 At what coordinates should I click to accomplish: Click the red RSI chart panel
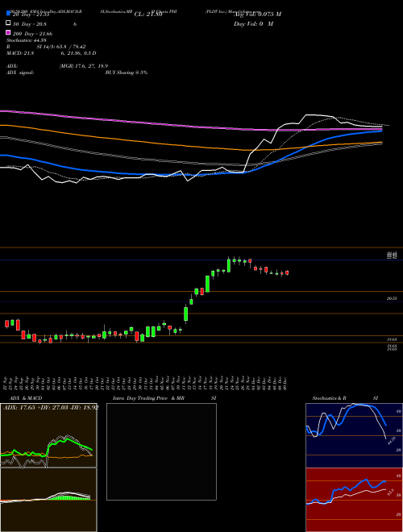(x=354, y=500)
